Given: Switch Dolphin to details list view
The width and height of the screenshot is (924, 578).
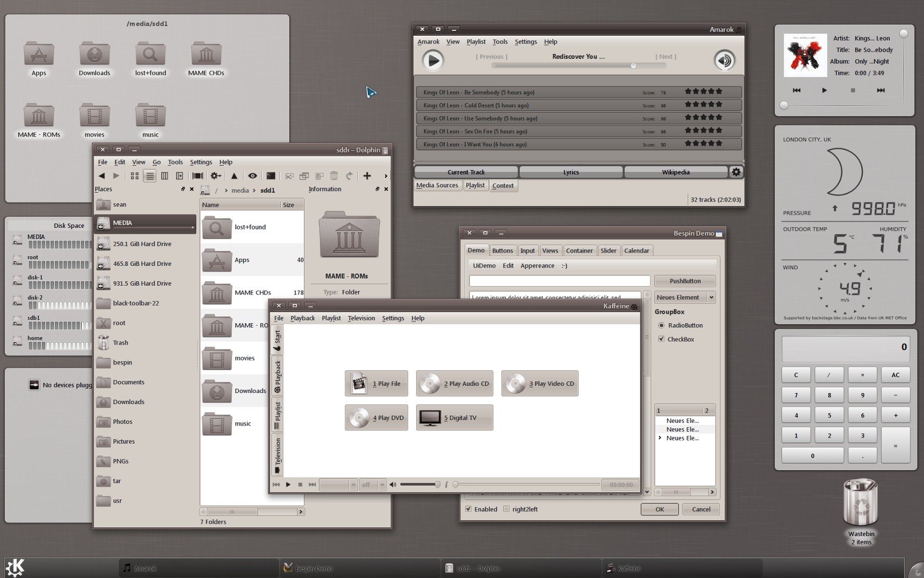Looking at the screenshot, I should click(x=150, y=176).
